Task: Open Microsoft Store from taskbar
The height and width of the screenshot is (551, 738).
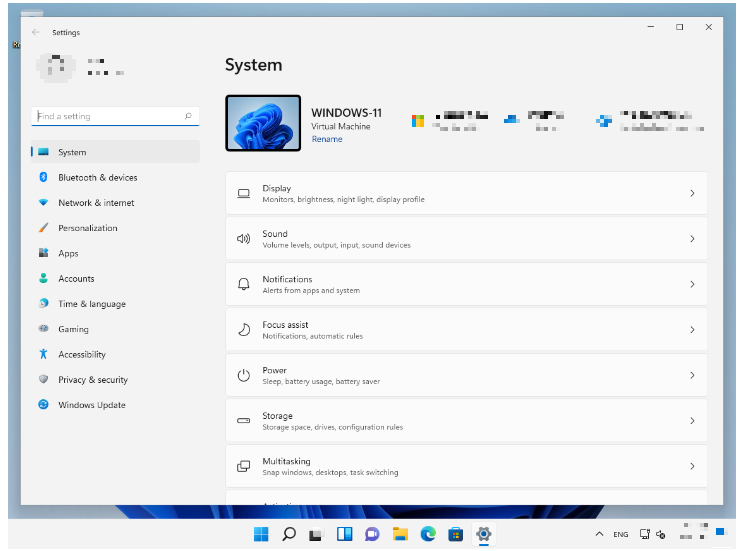Action: [455, 534]
